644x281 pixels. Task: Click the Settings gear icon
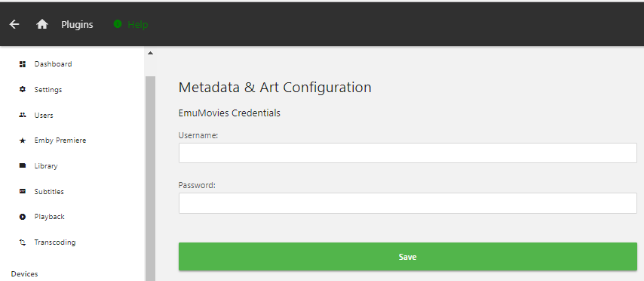(23, 89)
